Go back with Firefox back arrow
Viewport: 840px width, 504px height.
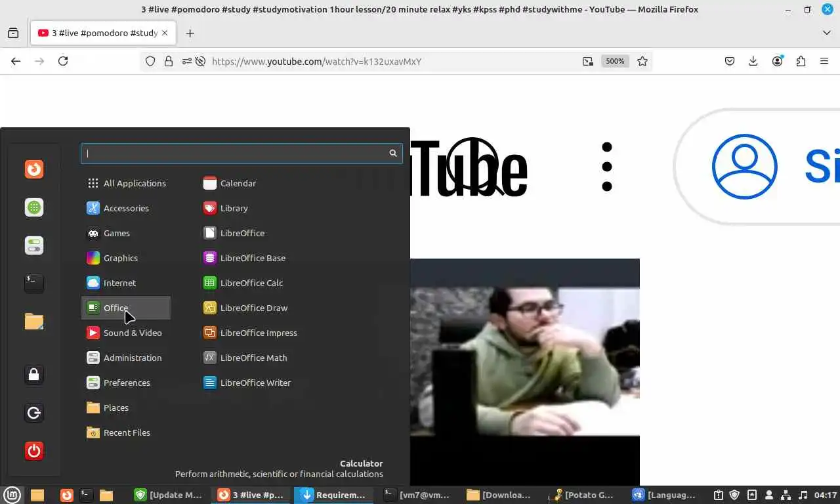click(16, 61)
